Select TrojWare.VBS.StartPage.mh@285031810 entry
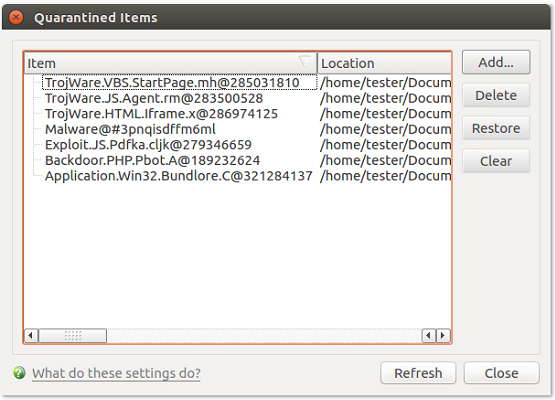The height and width of the screenshot is (400, 555). tap(172, 82)
